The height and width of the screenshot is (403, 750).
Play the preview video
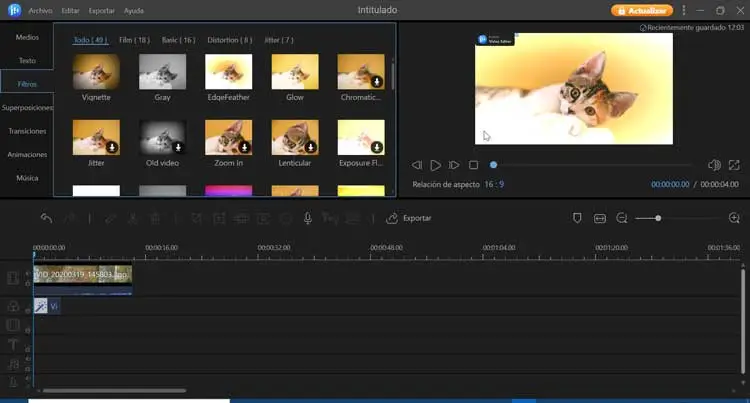coord(435,165)
